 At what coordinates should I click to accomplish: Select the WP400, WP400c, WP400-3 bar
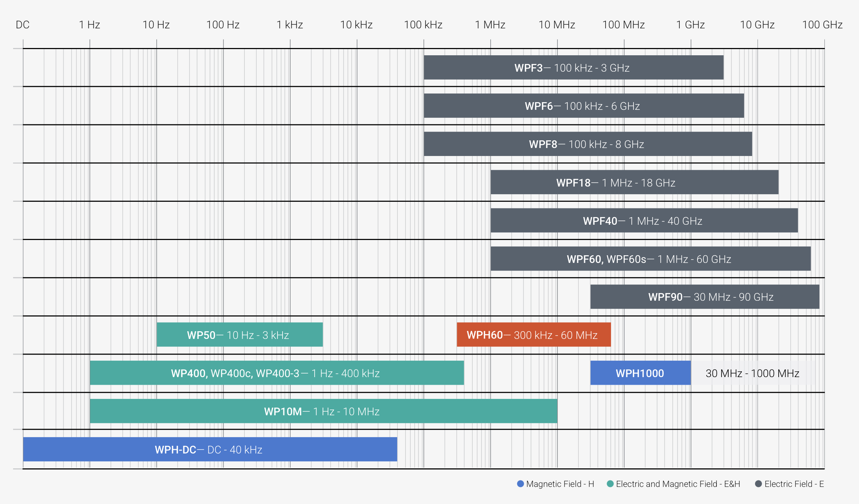[x=276, y=373]
